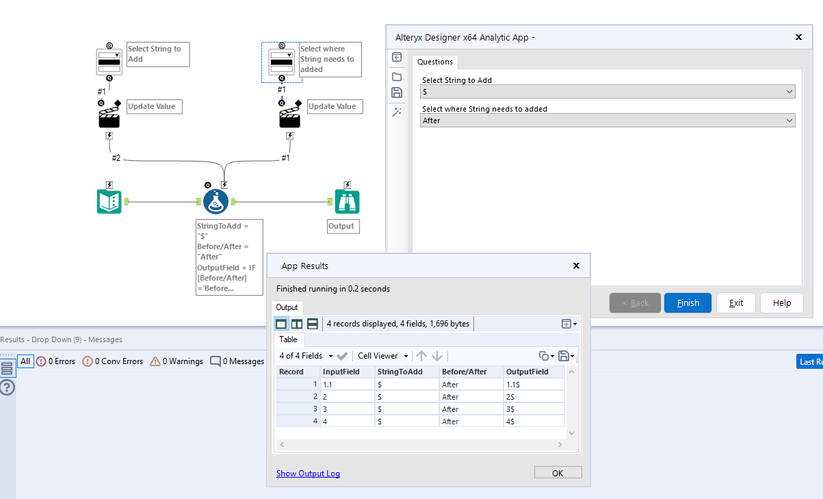Open the Output tab in App Results
The width and height of the screenshot is (823, 499).
point(287,307)
